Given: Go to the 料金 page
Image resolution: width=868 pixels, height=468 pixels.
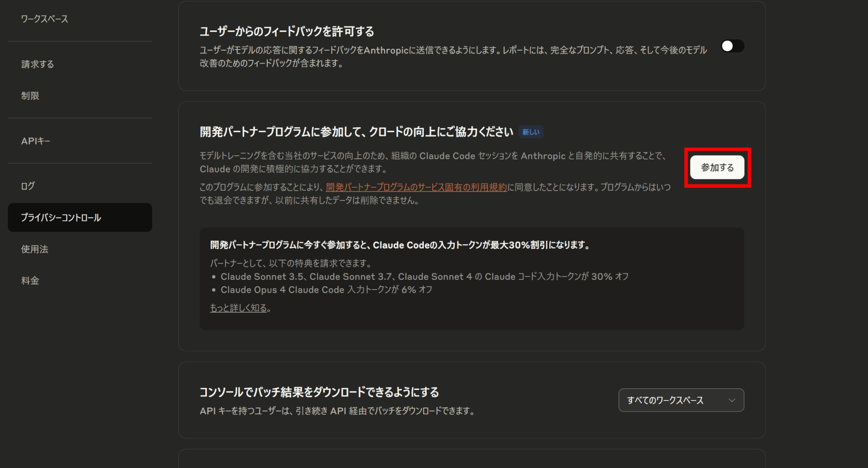Looking at the screenshot, I should [30, 280].
